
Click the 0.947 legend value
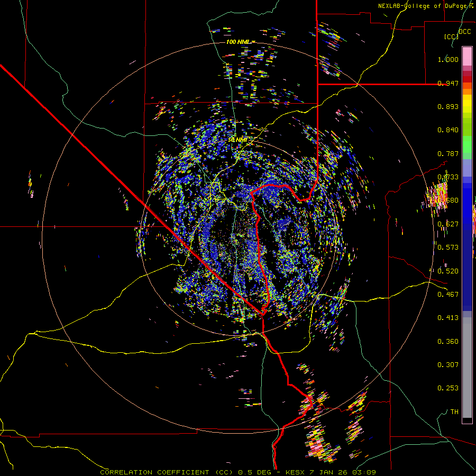(448, 83)
